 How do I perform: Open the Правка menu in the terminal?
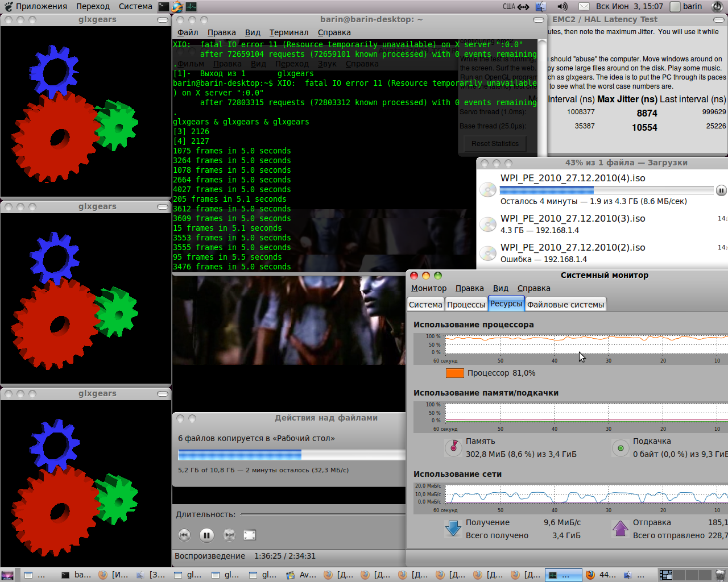[222, 32]
